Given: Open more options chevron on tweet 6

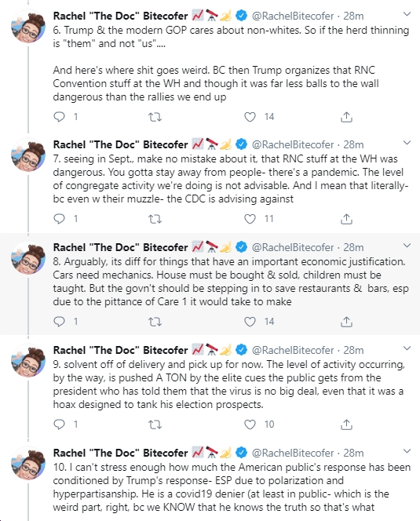Looking at the screenshot, I should [407, 14].
